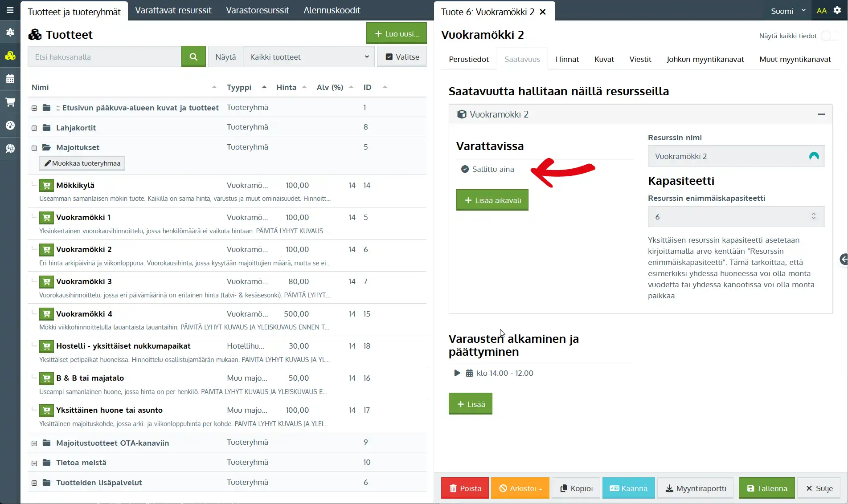Click the capacity stepper arrows
The width and height of the screenshot is (848, 504).
pos(813,216)
